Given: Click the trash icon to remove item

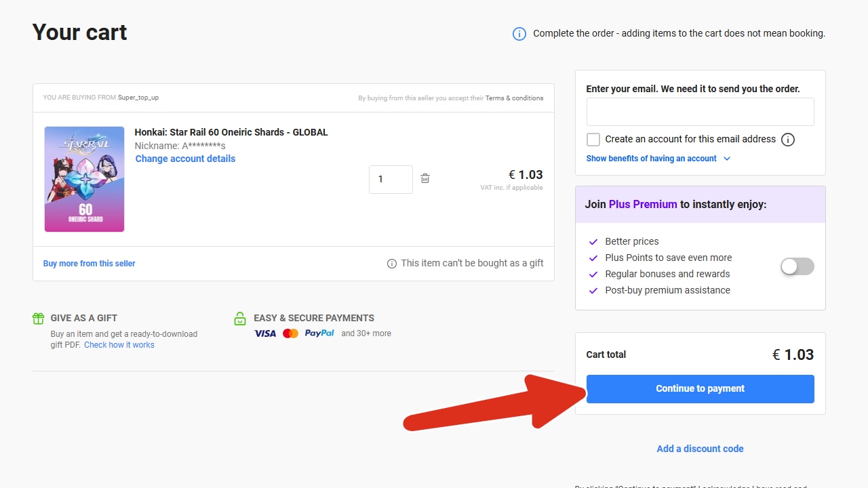Looking at the screenshot, I should 425,178.
